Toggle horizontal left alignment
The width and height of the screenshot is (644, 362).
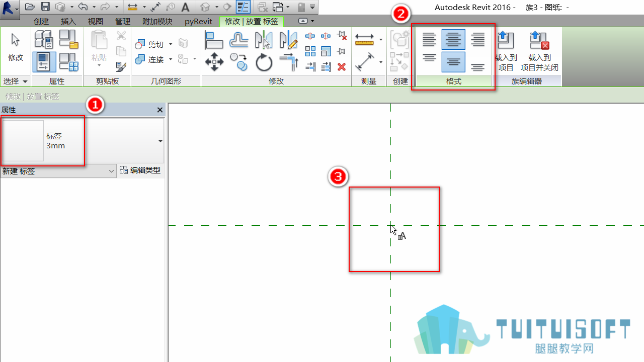click(429, 39)
